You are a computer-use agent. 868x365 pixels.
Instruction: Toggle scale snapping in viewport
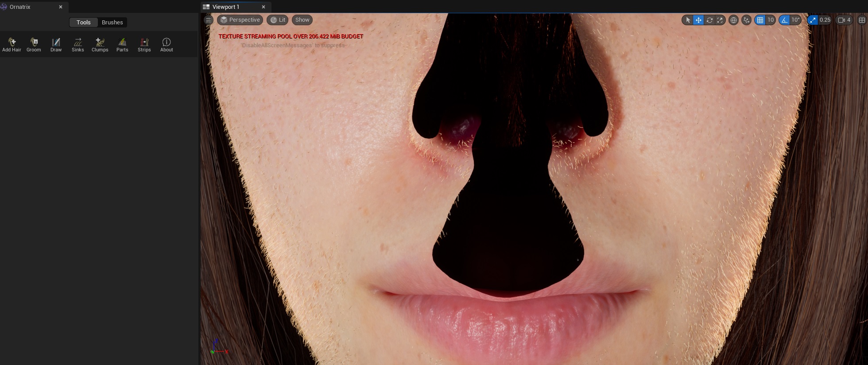click(813, 20)
